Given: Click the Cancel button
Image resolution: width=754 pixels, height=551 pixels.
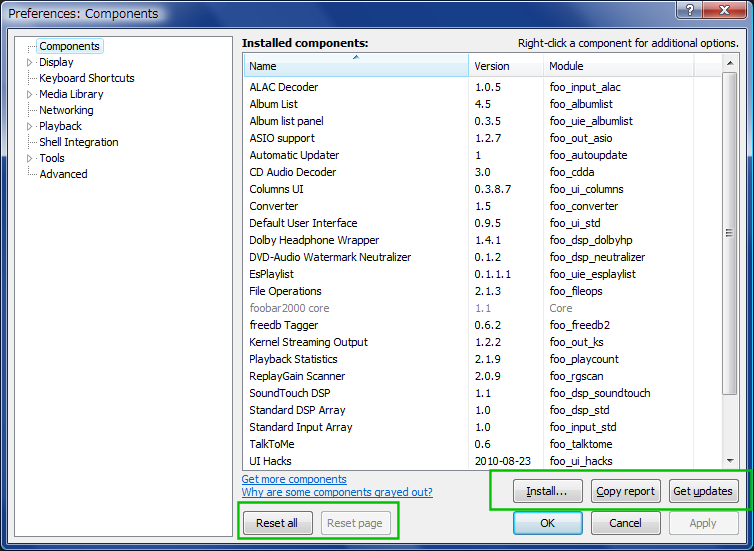Looking at the screenshot, I should 625,523.
